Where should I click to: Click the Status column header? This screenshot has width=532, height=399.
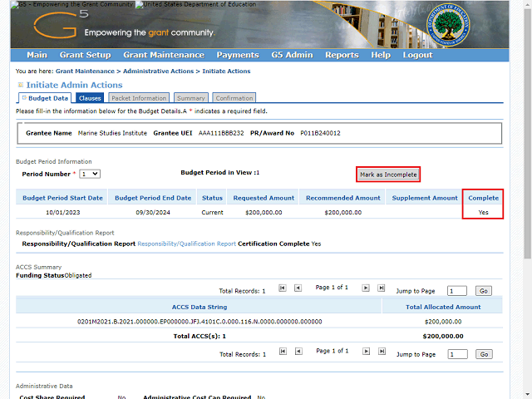pos(213,198)
